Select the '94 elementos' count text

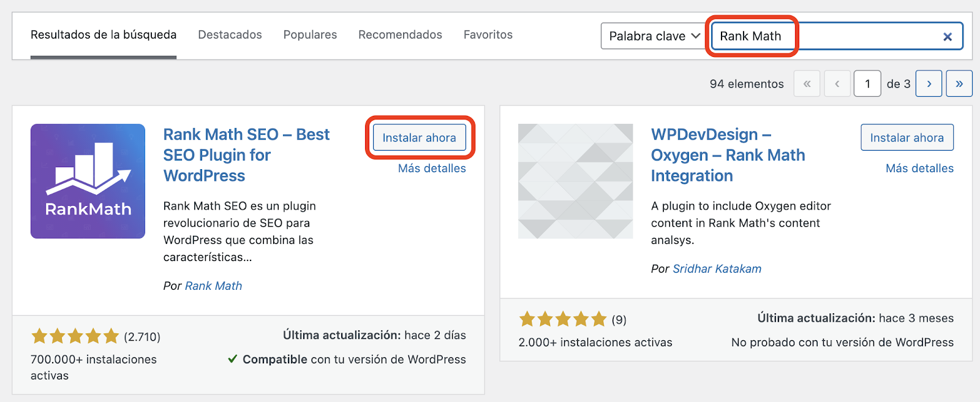point(747,84)
